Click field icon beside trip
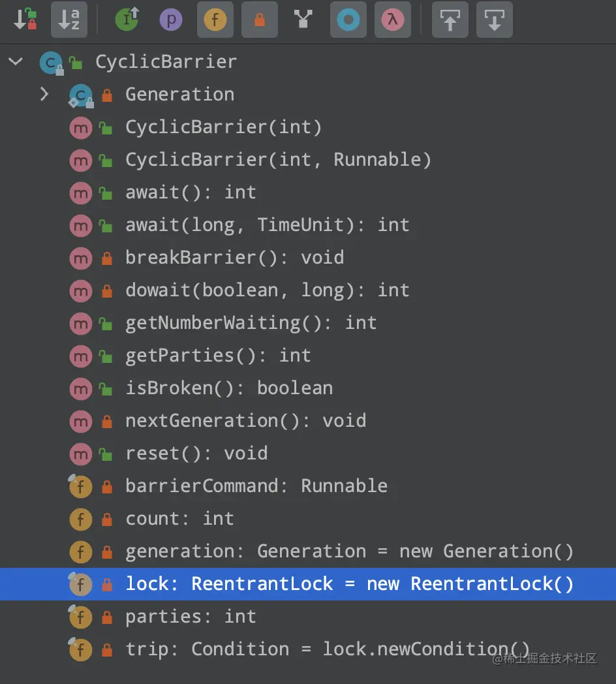Viewport: 616px width, 684px height. (x=81, y=650)
